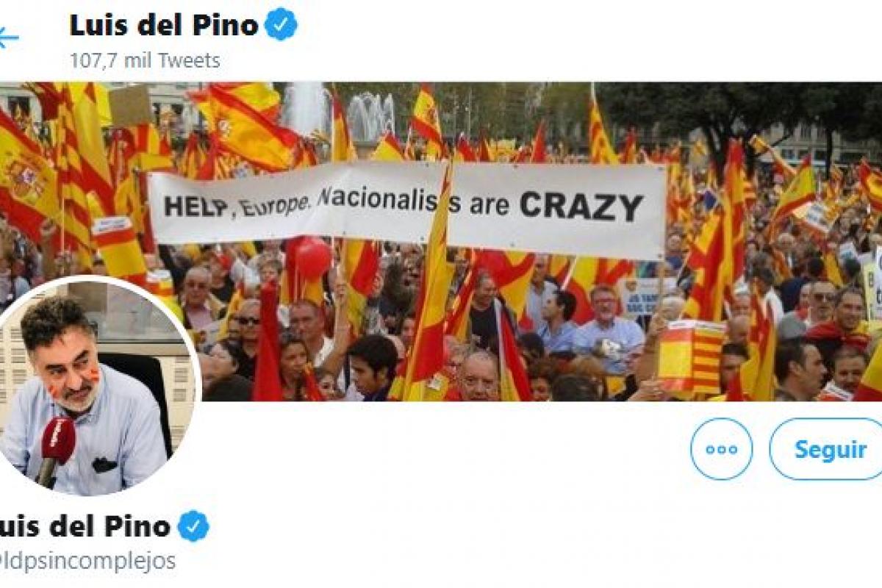882x588 pixels.
Task: Click the verified badge beside the profile name
Action: tap(193, 526)
